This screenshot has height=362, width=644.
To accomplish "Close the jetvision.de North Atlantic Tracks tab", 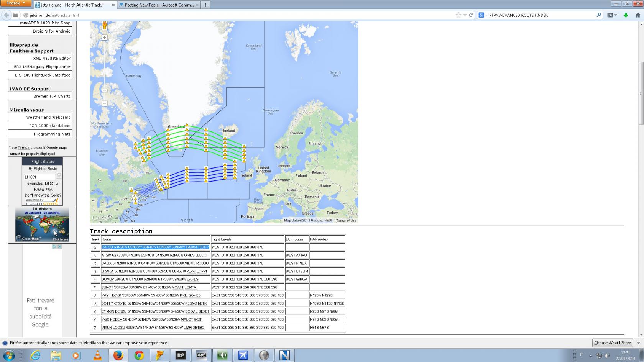I will (x=113, y=5).
